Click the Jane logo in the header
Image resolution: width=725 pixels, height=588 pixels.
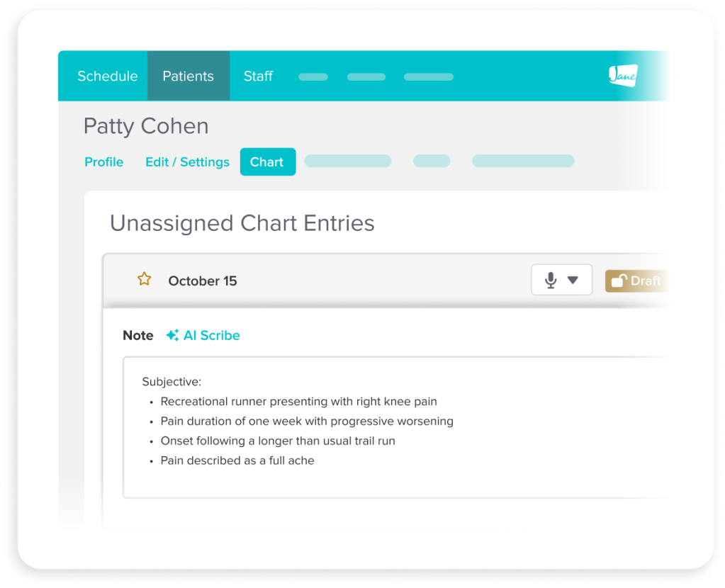click(624, 75)
